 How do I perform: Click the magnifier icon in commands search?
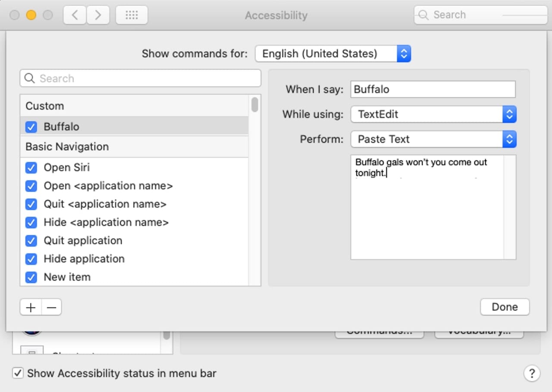pos(29,78)
